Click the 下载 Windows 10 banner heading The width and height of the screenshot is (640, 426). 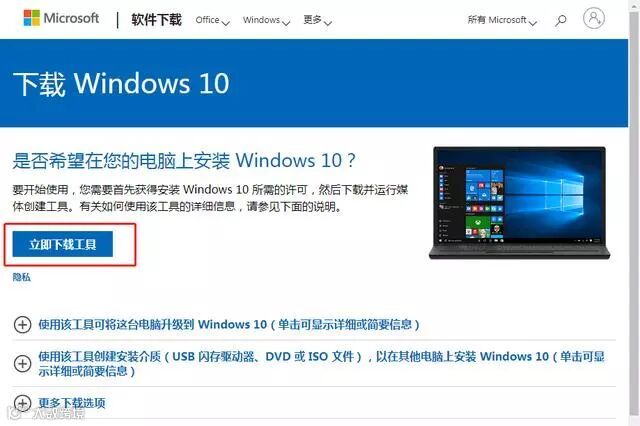pyautogui.click(x=121, y=84)
